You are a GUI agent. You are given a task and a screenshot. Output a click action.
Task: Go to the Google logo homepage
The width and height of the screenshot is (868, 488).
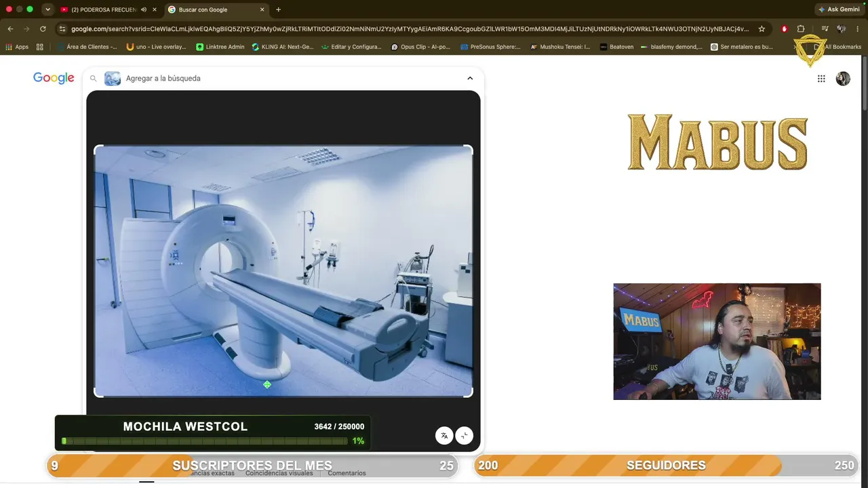pyautogui.click(x=54, y=78)
